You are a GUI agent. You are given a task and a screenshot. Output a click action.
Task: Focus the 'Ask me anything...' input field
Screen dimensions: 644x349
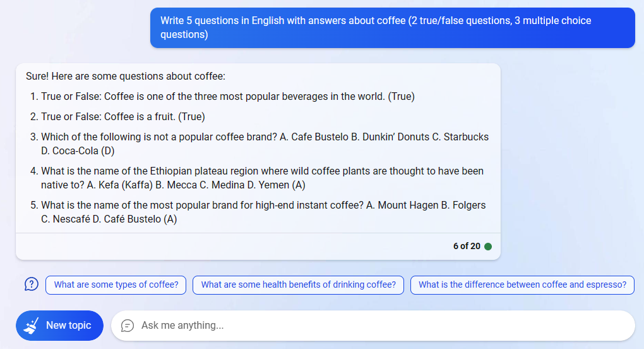379,326
